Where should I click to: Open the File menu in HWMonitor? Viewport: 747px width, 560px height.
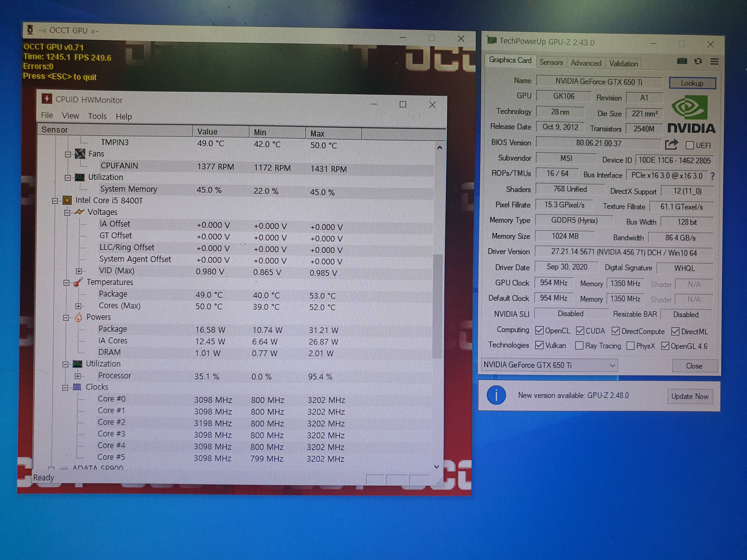pyautogui.click(x=47, y=115)
